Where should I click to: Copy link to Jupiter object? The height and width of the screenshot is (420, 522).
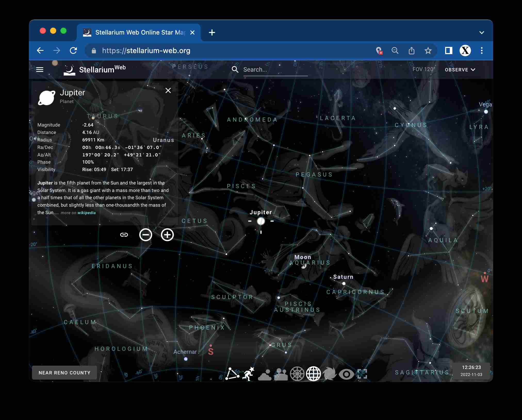click(x=124, y=235)
